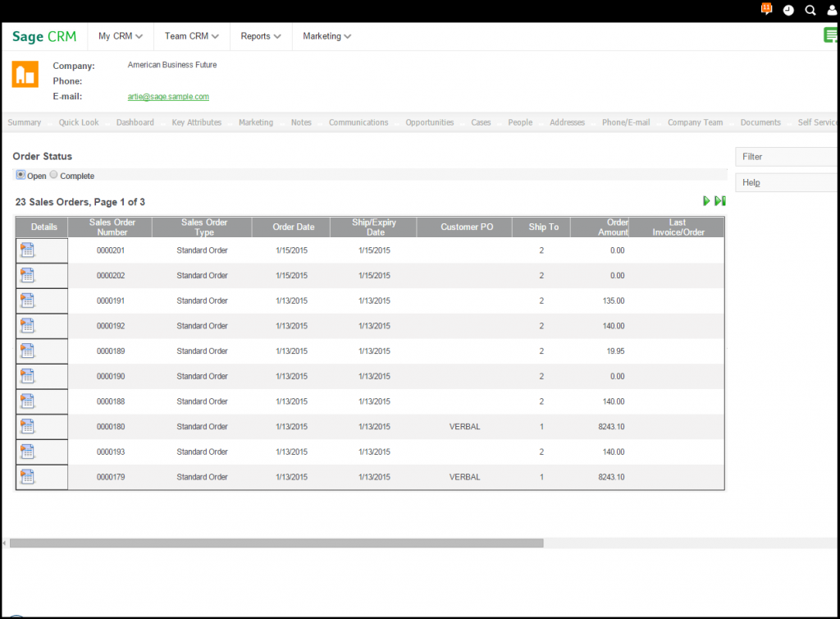
Task: Sort by Order Date column header
Action: tap(293, 227)
